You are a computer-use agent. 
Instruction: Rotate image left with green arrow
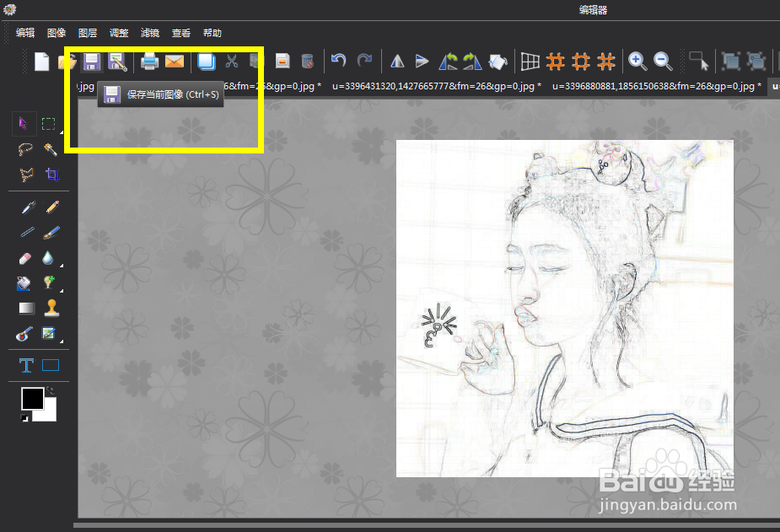(449, 62)
